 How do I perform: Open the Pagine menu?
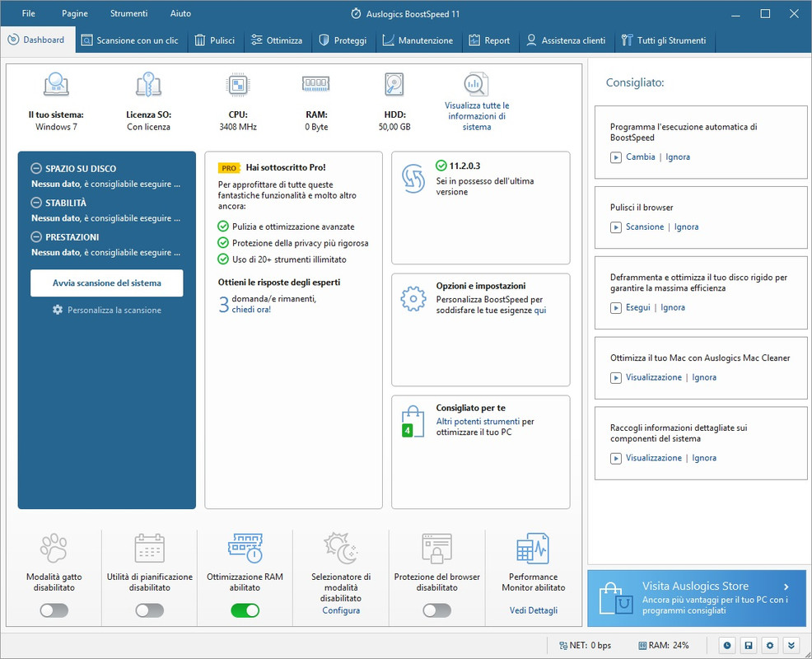[75, 13]
